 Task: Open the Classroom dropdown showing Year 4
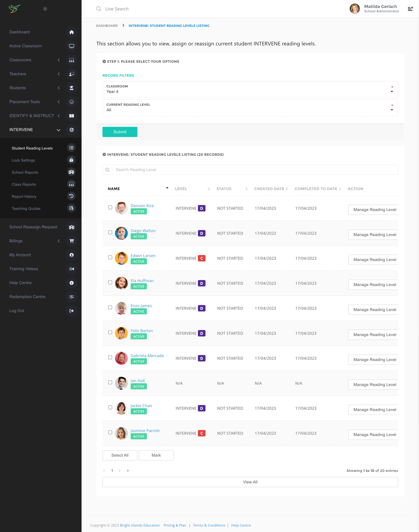(x=250, y=90)
